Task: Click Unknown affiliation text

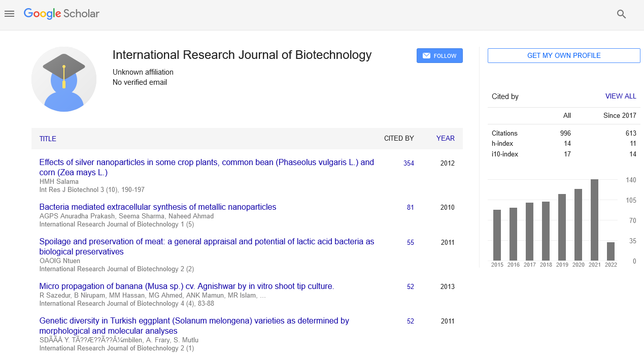Action: [x=143, y=72]
